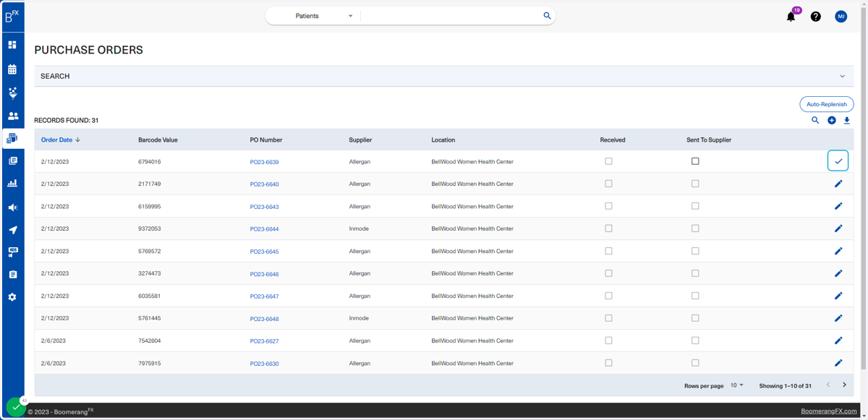Click the Barcode Value column header
Viewport: 868px width, 420px height.
[158, 140]
